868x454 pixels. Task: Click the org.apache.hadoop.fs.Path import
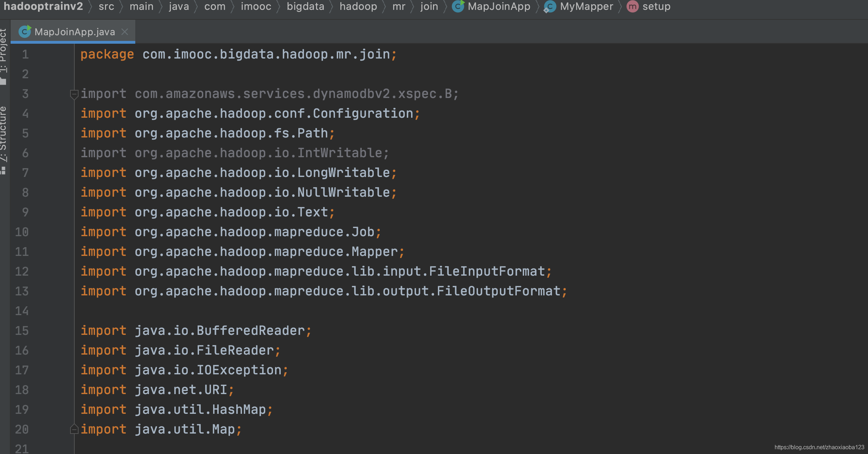click(x=207, y=133)
